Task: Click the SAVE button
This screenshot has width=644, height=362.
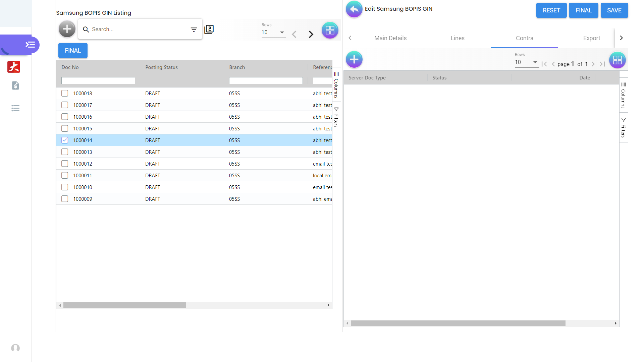Action: pyautogui.click(x=614, y=10)
